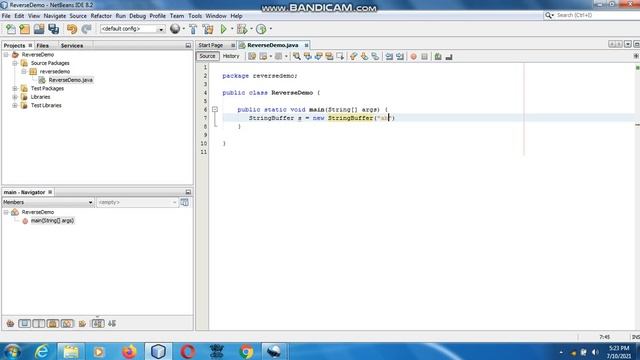This screenshot has height=360, width=640.
Task: Open the File menu
Action: coord(6,16)
